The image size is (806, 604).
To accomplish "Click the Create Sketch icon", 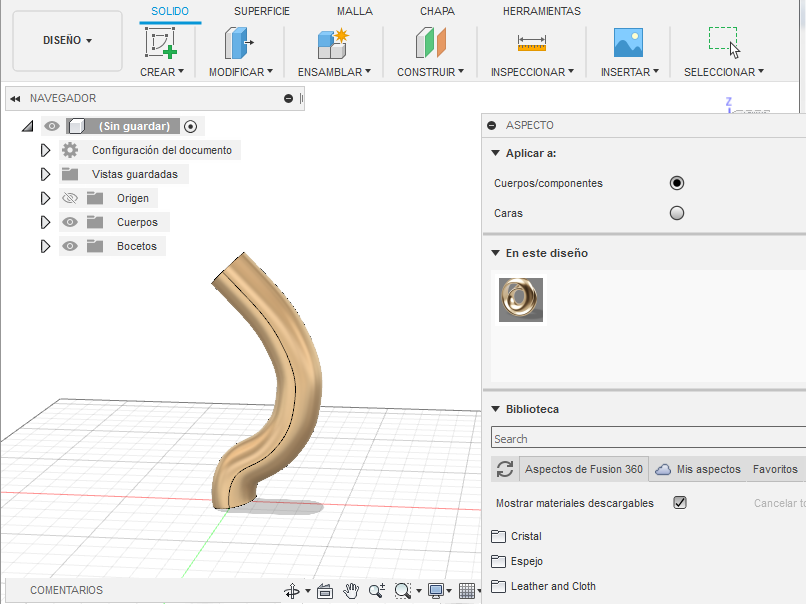I will click(x=161, y=43).
